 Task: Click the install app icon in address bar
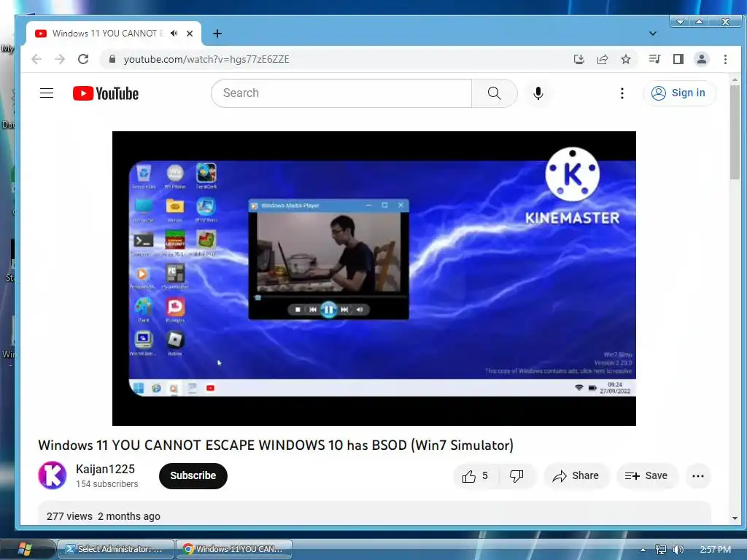point(578,59)
